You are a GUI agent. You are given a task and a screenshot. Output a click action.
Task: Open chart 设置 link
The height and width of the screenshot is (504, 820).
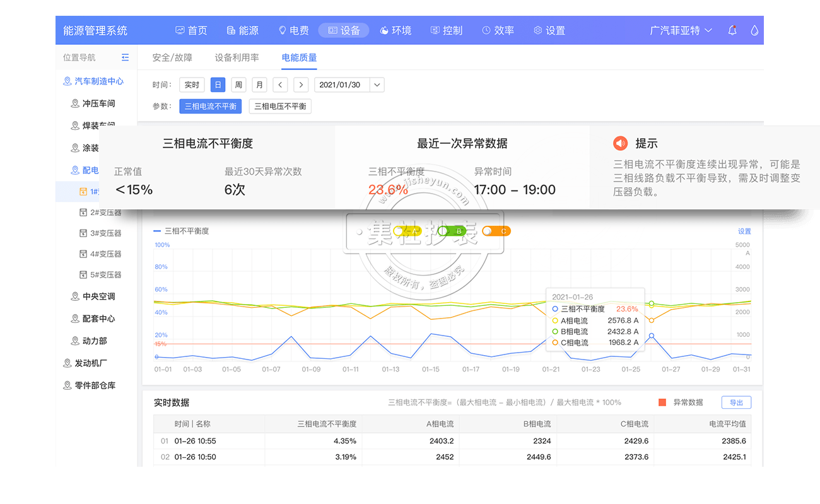[744, 231]
